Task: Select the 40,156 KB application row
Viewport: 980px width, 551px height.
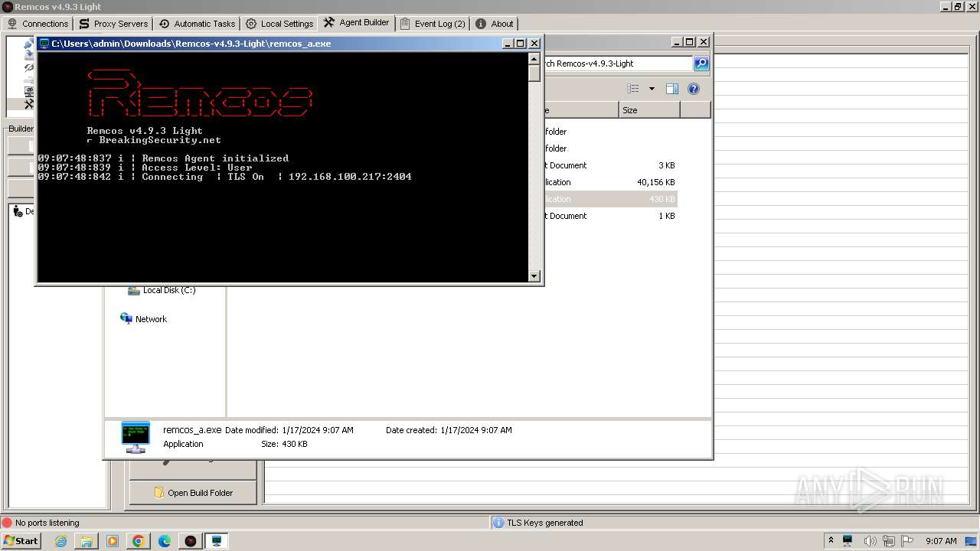Action: coord(609,182)
